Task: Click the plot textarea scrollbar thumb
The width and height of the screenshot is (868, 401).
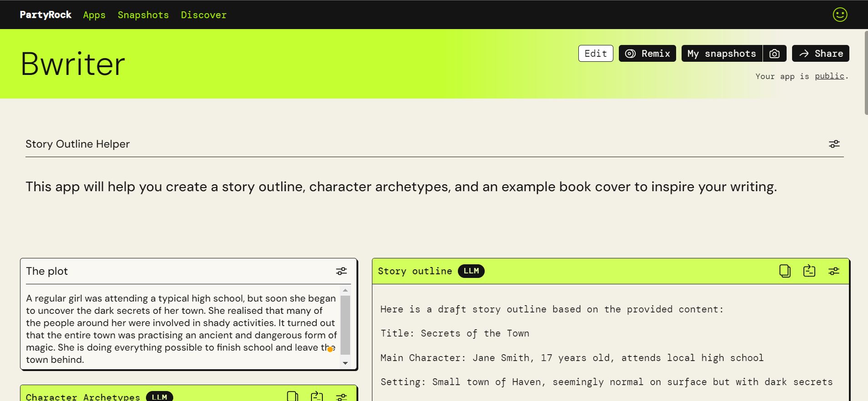Action: (346, 325)
